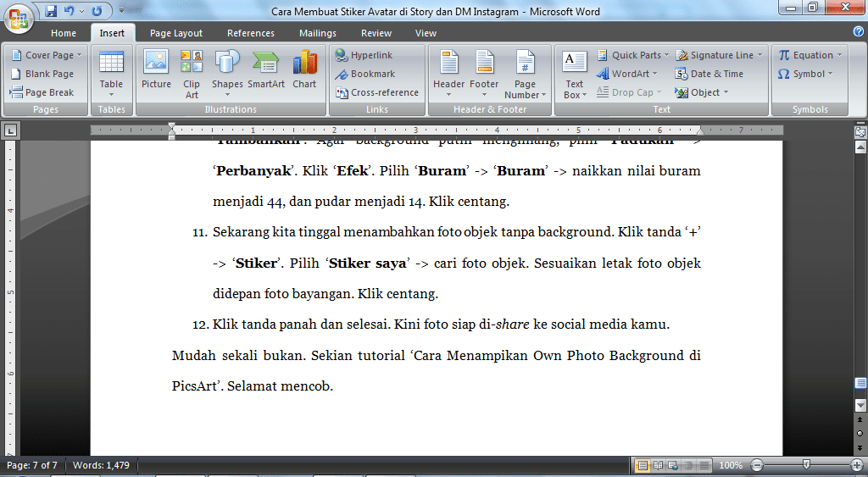Select the Insert ribbon tab
This screenshot has height=477, width=868.
[x=112, y=33]
